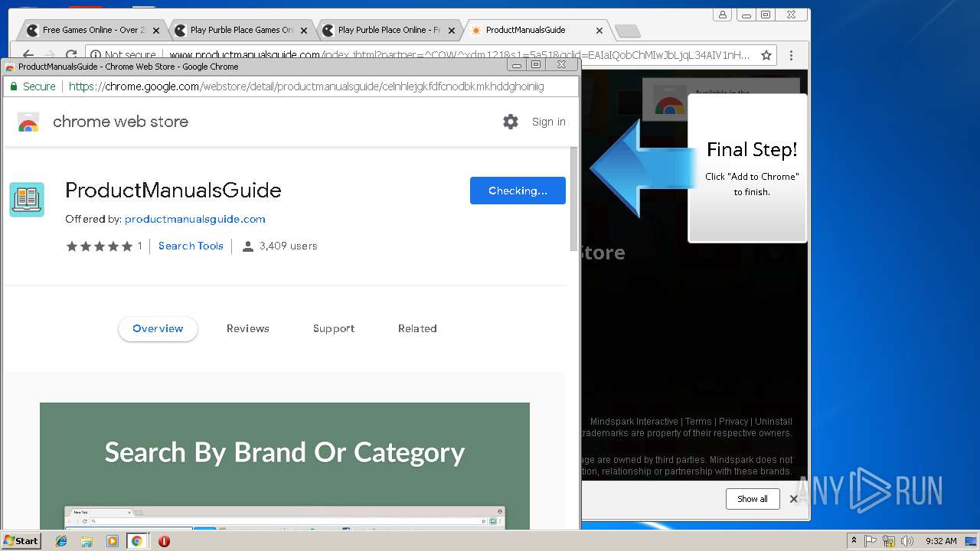Close the Play Purble Place Games tab
This screenshot has width=980, height=551.
pyautogui.click(x=304, y=31)
